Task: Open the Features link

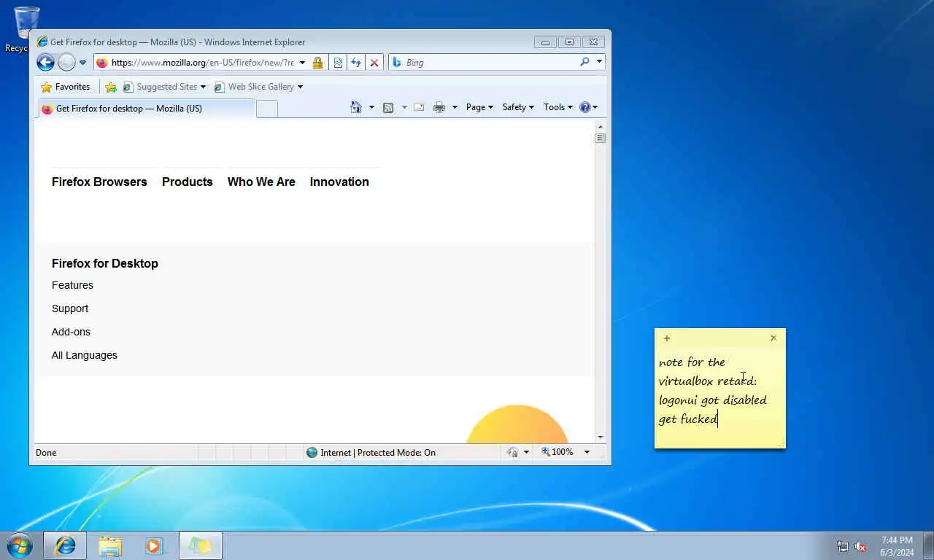Action: (x=72, y=285)
